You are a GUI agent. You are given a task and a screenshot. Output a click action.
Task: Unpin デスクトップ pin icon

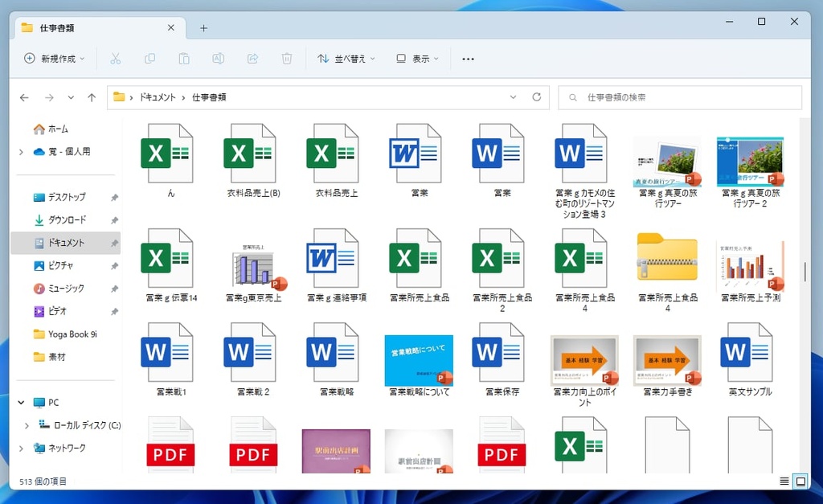point(114,198)
